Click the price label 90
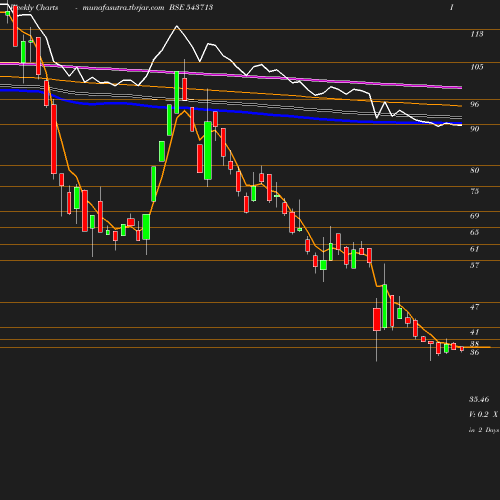This screenshot has height=500, width=500. [474, 129]
